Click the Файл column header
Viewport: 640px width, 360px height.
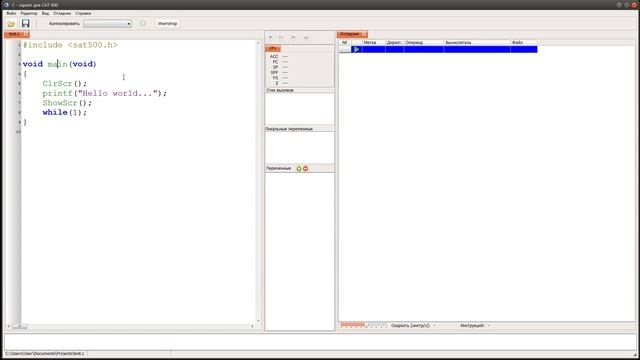(x=524, y=42)
